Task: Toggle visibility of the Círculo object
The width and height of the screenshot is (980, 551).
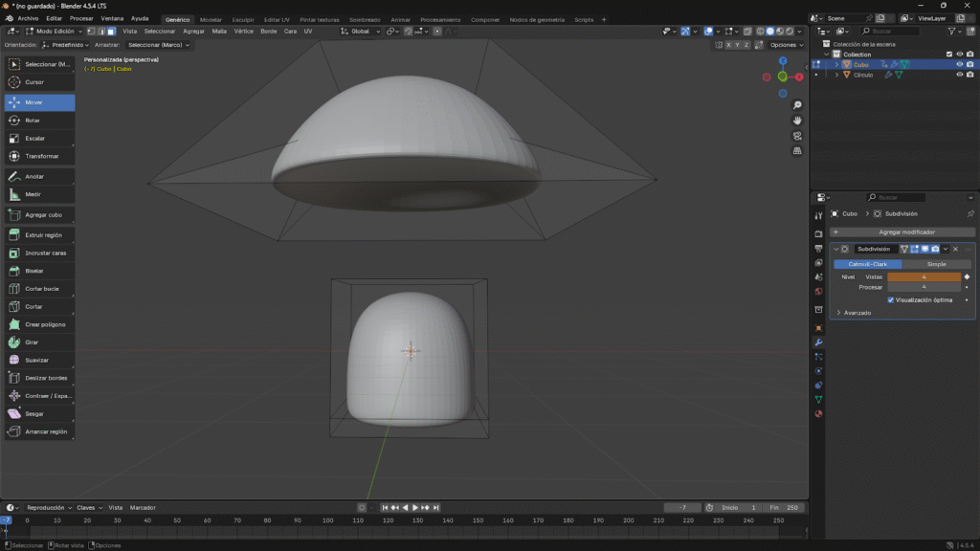Action: click(959, 75)
